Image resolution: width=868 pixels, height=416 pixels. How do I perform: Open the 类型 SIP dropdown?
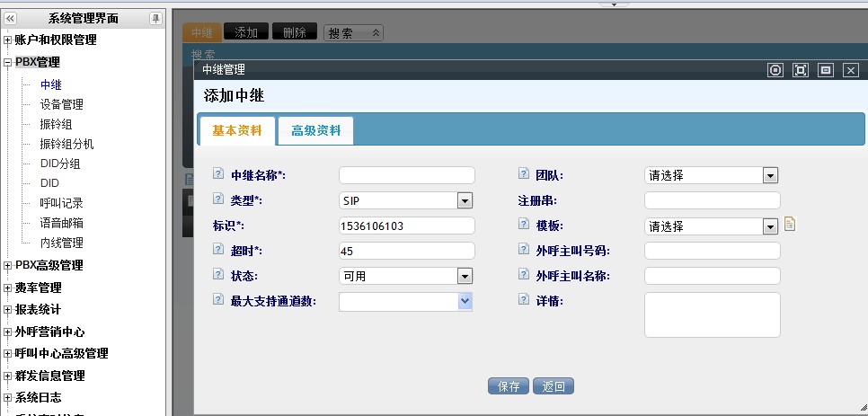point(465,200)
